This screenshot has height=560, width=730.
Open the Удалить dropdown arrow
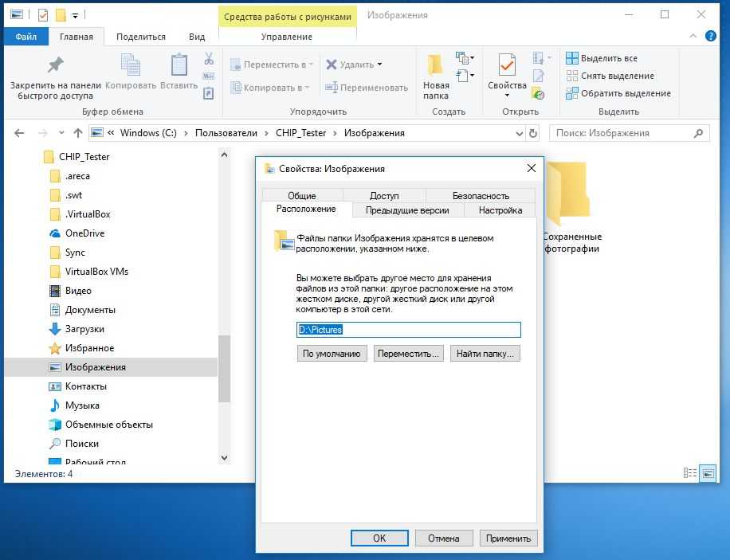click(x=380, y=65)
